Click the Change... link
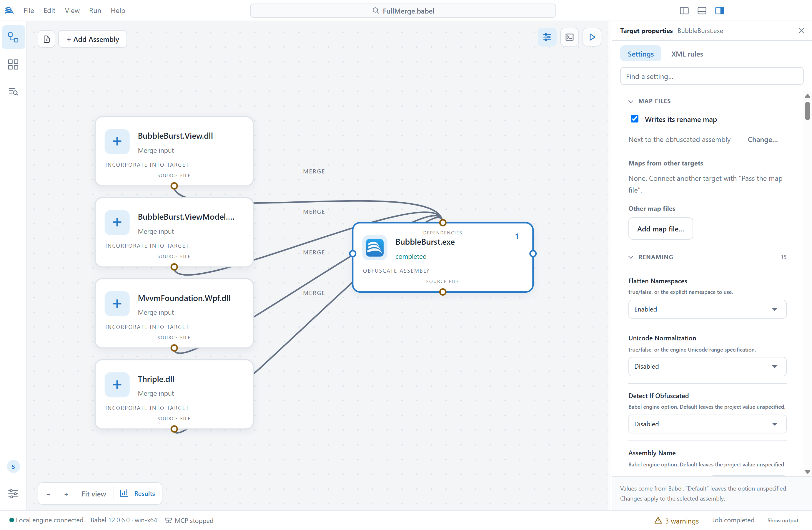This screenshot has width=812, height=530. coord(763,140)
